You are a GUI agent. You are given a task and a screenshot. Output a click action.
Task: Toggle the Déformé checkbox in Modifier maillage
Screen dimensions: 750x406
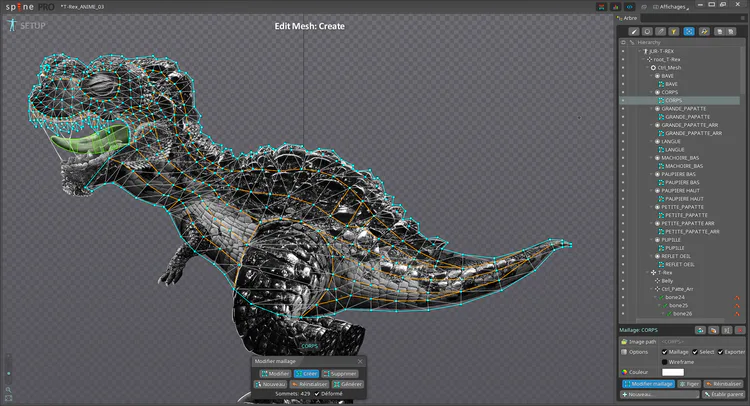click(317, 394)
